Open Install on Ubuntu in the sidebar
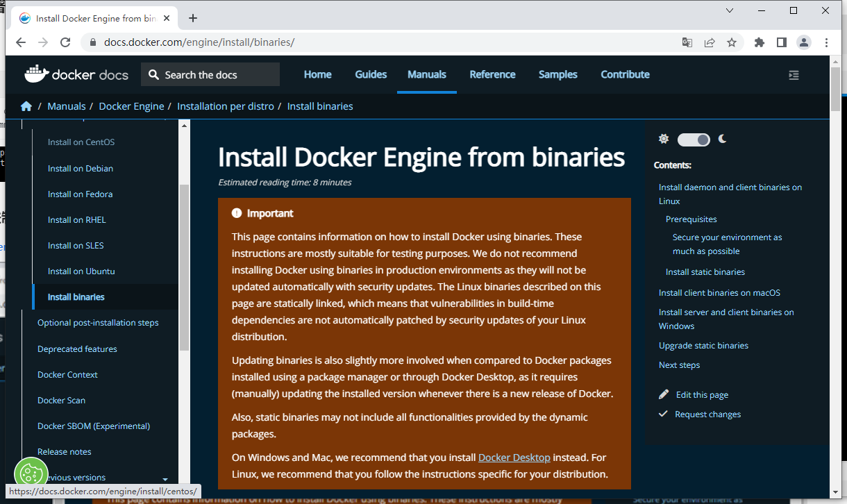The height and width of the screenshot is (504, 847). [x=81, y=271]
